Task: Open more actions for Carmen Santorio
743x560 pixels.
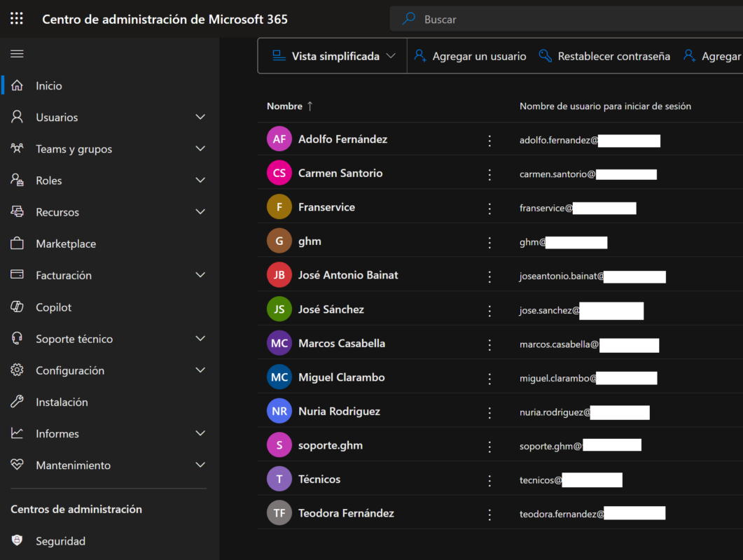Action: 489,173
